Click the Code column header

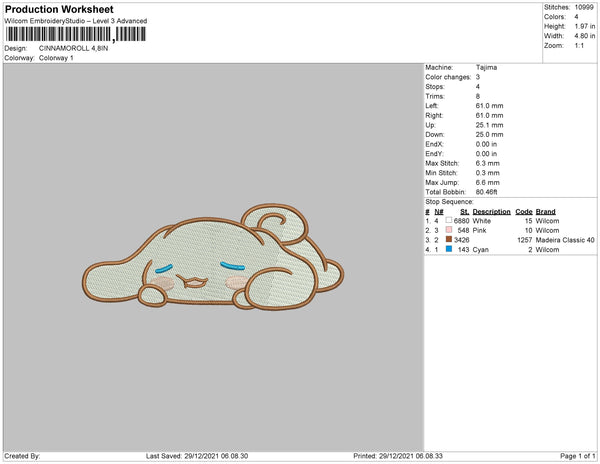[x=523, y=212]
